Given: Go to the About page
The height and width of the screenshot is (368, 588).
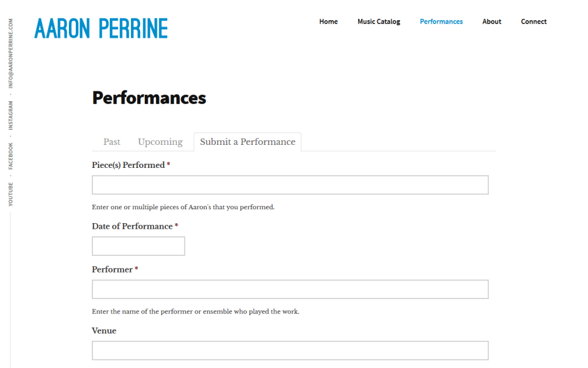Looking at the screenshot, I should 492,22.
